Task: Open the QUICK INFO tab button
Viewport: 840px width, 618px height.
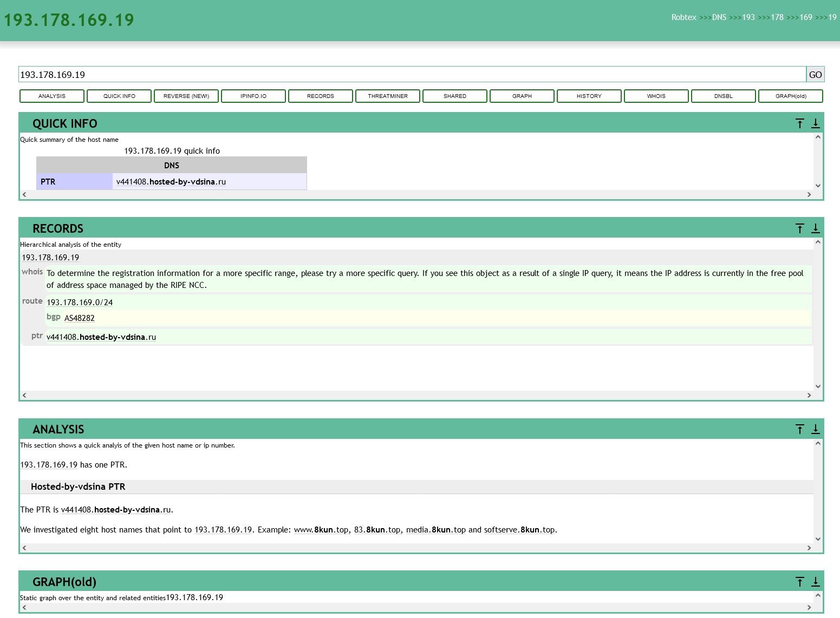Action: click(x=119, y=96)
